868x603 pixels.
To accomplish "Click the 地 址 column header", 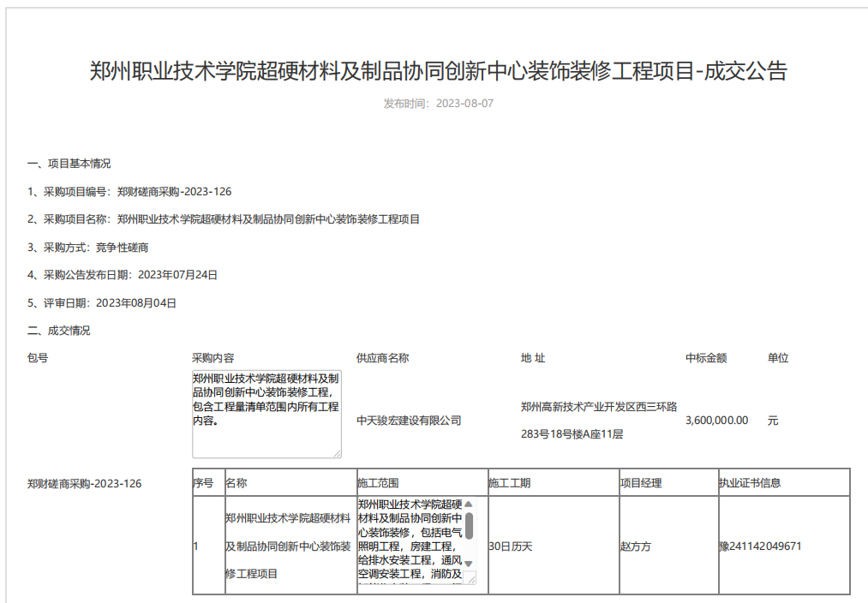I will point(533,358).
